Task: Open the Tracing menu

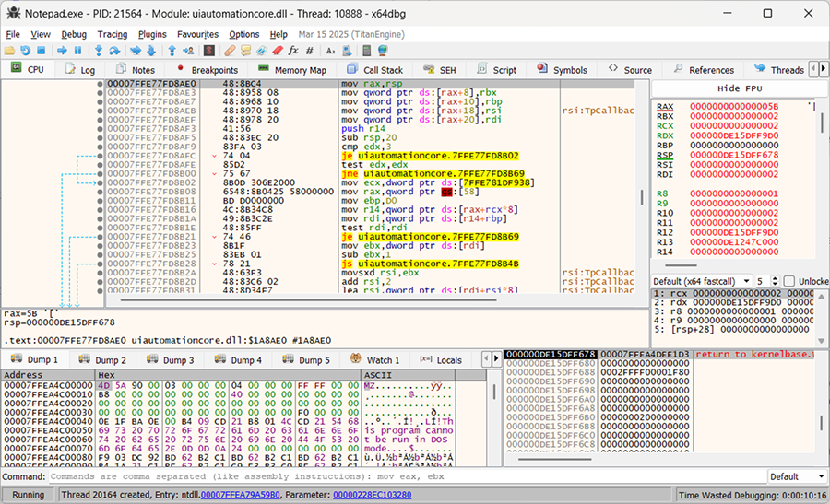Action: [x=113, y=34]
